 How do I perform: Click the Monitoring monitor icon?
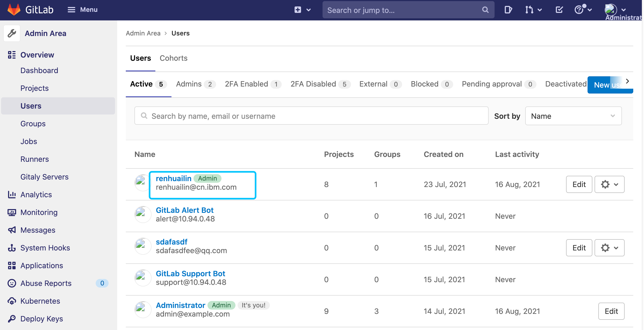click(x=12, y=212)
